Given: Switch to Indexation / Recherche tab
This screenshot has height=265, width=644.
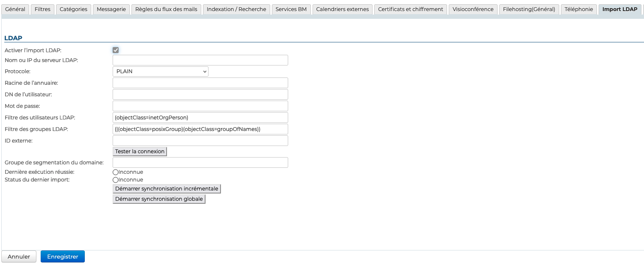Looking at the screenshot, I should coord(236,9).
